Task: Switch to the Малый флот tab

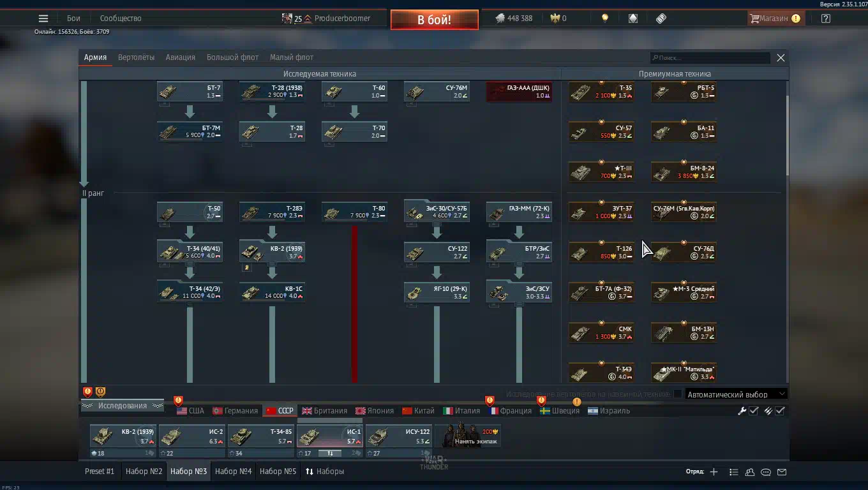Action: click(x=292, y=57)
